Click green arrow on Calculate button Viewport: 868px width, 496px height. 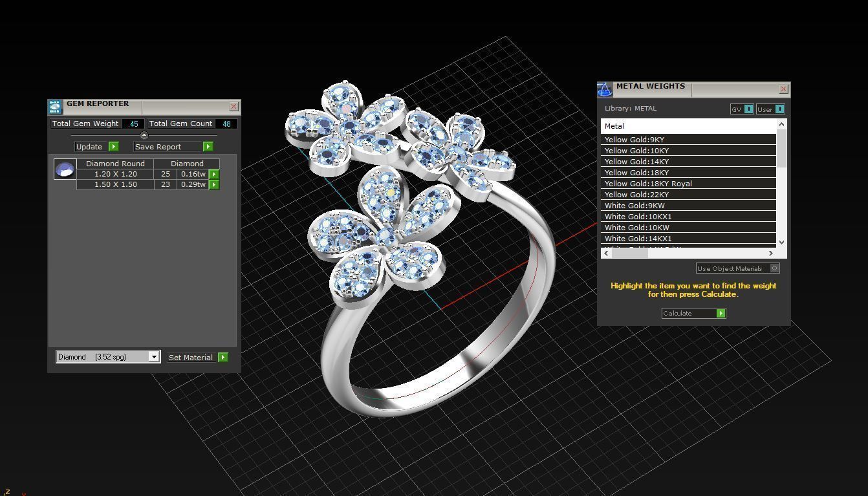721,314
